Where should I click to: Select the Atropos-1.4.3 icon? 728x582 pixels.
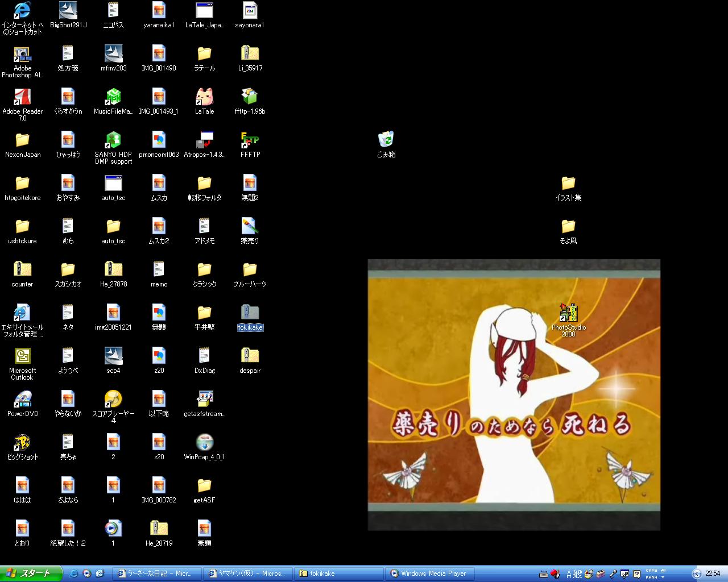[204, 144]
